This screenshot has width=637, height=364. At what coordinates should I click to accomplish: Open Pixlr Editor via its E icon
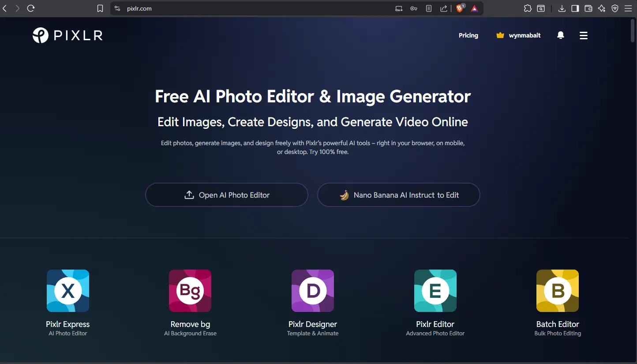435,291
